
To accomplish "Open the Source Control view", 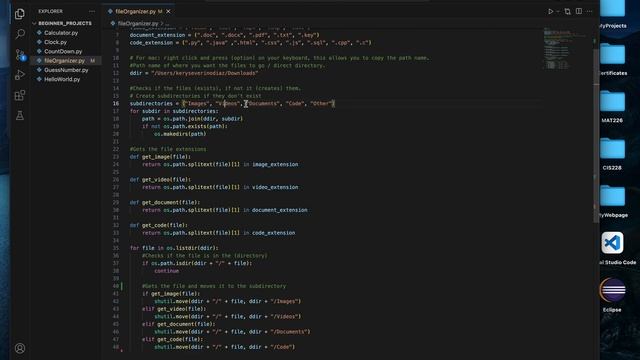I will [20, 55].
